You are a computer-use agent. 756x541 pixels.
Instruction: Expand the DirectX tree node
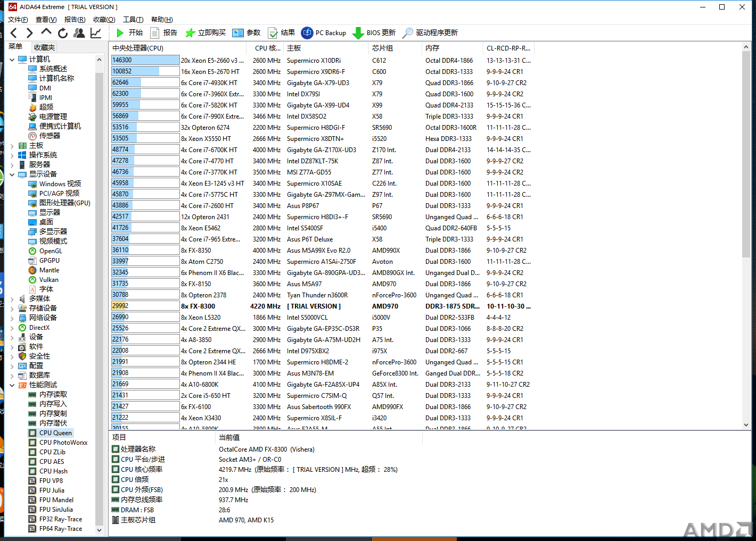12,328
